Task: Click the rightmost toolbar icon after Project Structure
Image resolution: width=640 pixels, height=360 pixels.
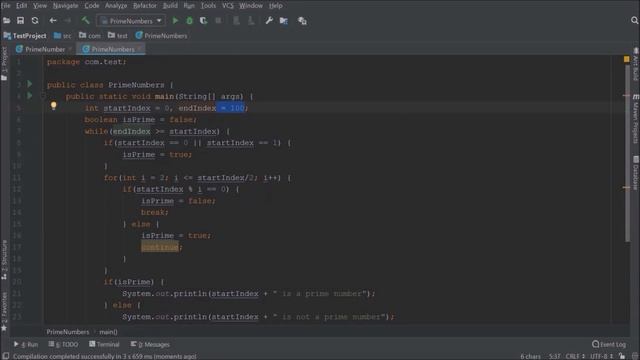Action: pos(302,21)
